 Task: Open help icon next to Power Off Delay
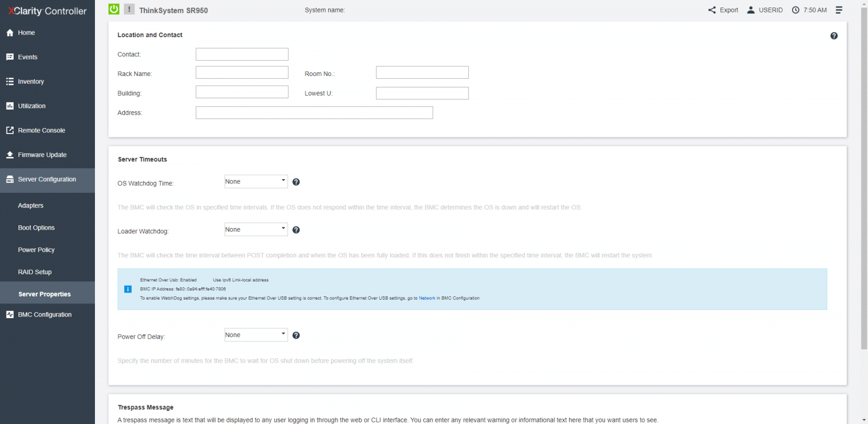pos(296,335)
